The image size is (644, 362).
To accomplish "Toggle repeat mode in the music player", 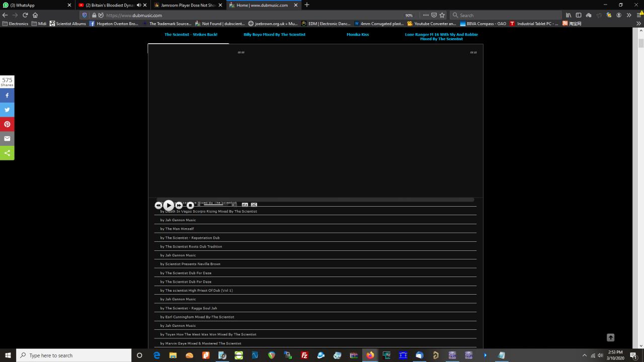I will (245, 205).
